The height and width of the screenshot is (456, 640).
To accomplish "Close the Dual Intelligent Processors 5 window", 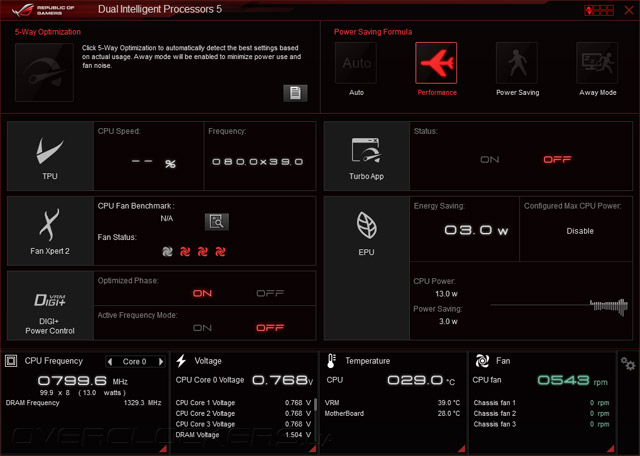I will click(x=629, y=10).
